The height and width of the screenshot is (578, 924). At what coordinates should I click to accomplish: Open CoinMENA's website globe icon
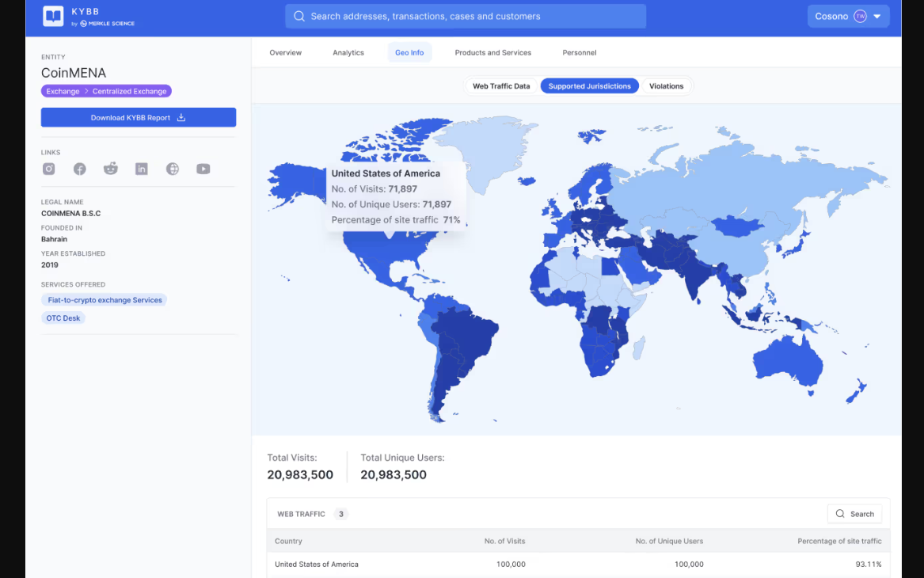click(x=173, y=169)
